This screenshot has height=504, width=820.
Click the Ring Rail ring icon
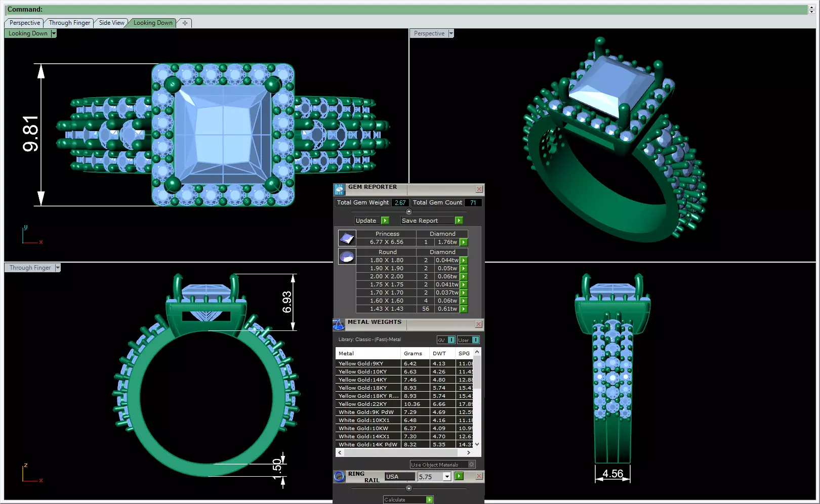coord(339,477)
